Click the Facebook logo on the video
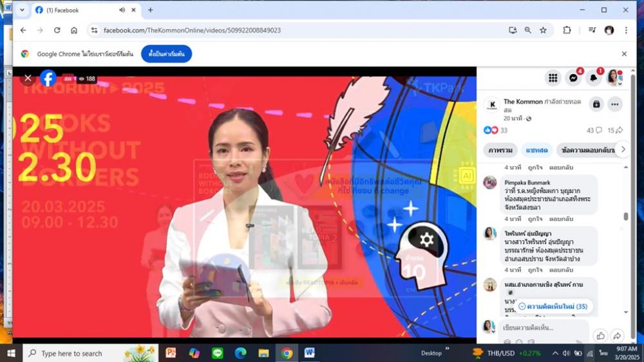 (48, 79)
